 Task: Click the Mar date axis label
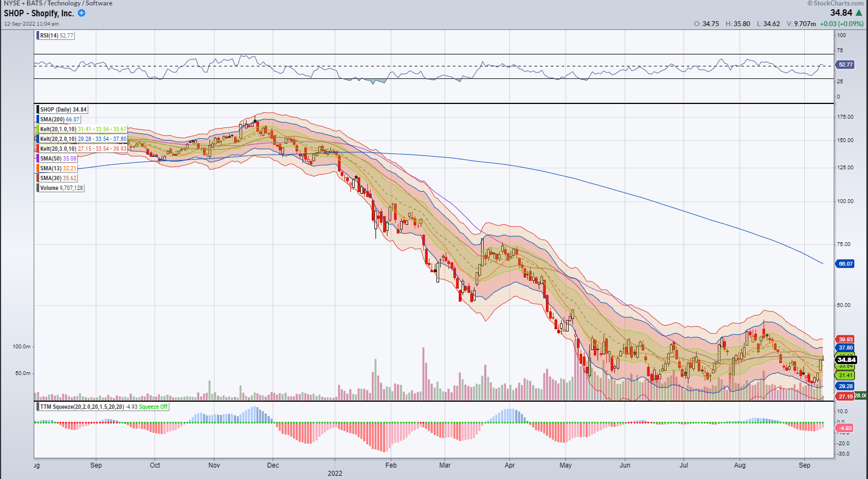(445, 465)
